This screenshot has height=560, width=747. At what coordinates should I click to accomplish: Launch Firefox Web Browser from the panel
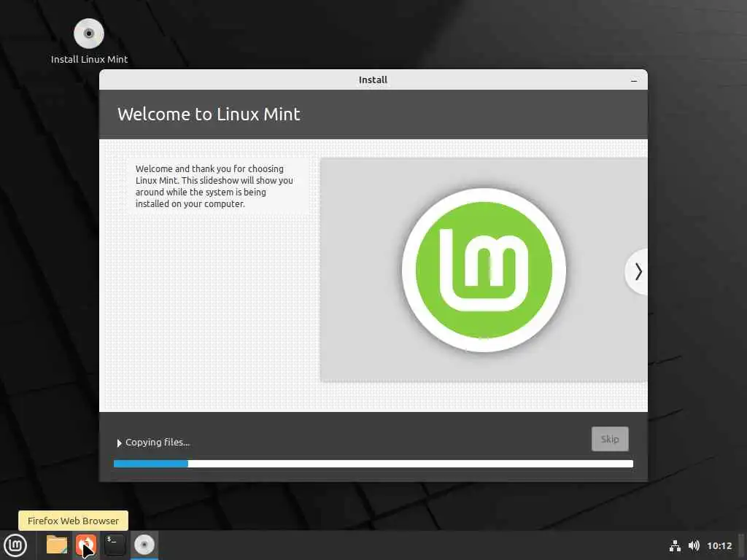[86, 545]
